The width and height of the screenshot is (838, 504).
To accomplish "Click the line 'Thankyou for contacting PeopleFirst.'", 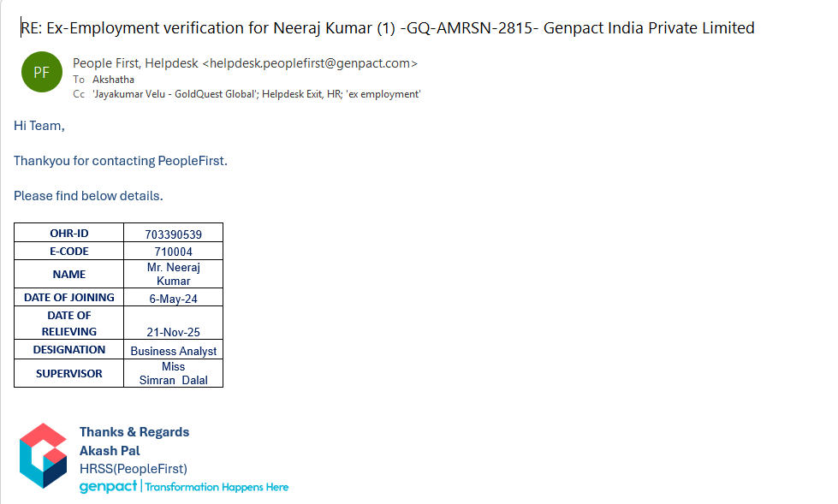I will pos(120,161).
